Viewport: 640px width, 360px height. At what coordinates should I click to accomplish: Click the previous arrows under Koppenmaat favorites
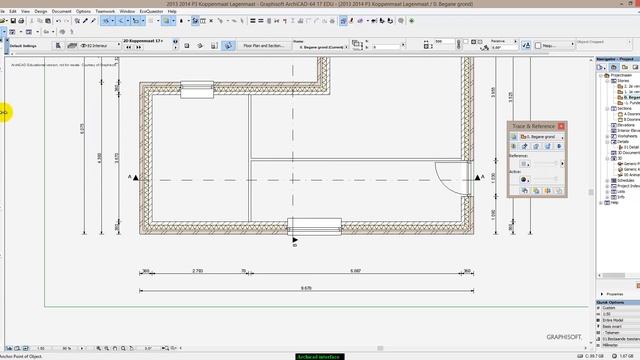[129, 47]
